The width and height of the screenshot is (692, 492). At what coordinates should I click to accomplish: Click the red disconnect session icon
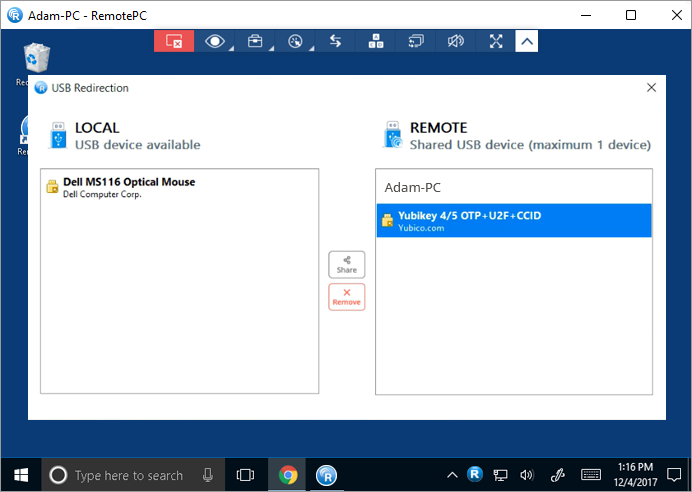pyautogui.click(x=174, y=41)
